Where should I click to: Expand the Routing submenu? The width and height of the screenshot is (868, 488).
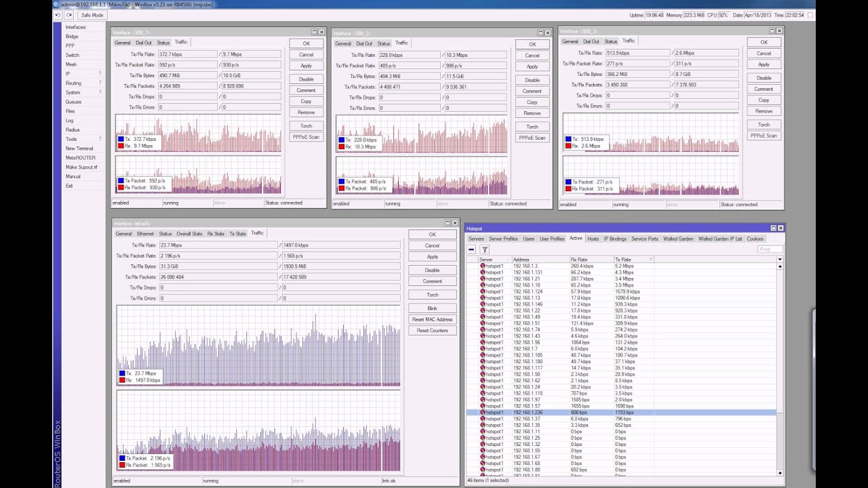100,83
